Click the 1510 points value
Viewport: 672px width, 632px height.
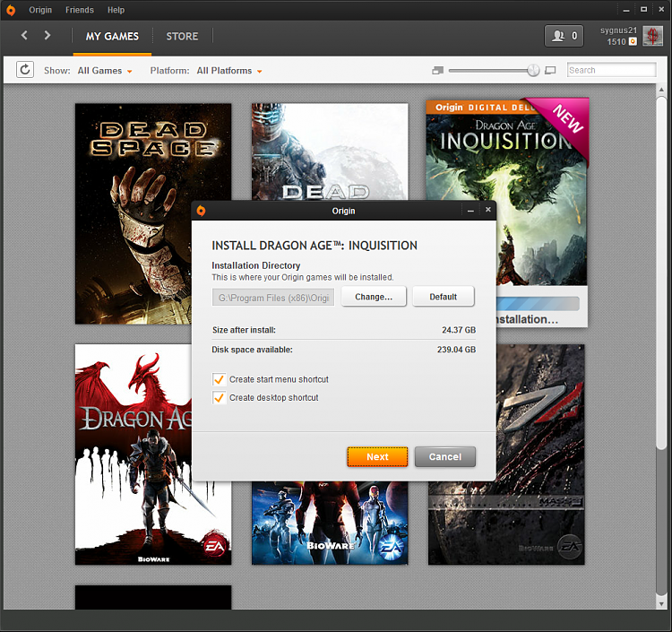(x=616, y=41)
